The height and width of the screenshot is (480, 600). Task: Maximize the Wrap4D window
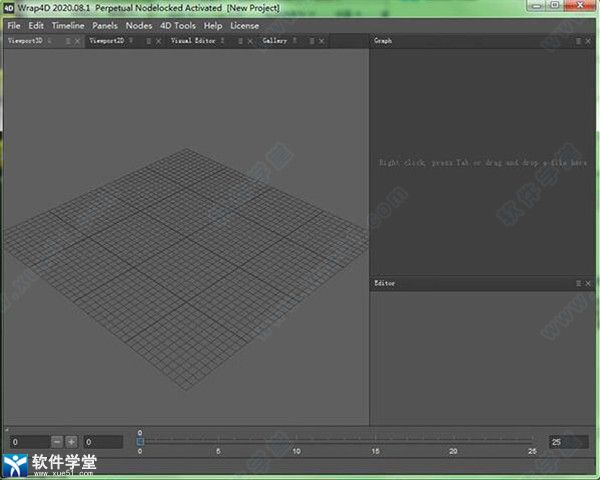[555, 5]
